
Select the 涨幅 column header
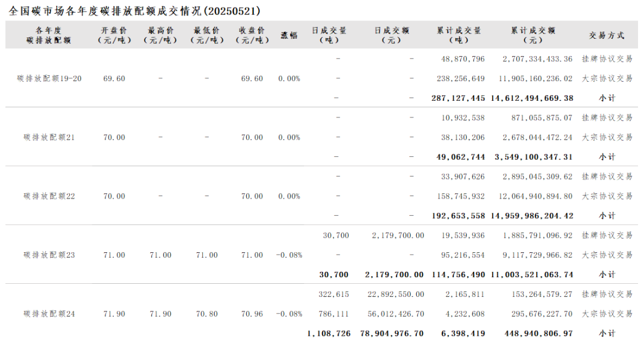289,35
